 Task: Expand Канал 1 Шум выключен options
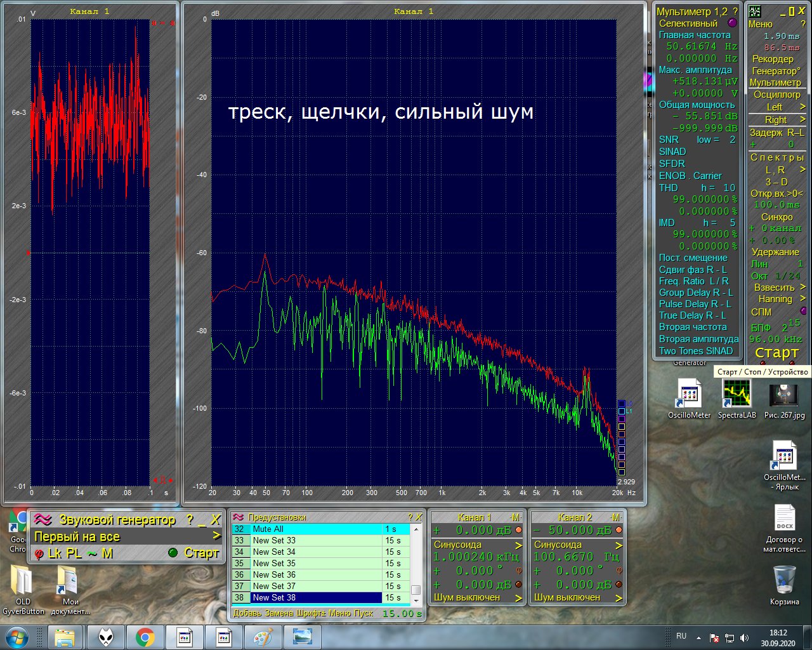point(518,598)
